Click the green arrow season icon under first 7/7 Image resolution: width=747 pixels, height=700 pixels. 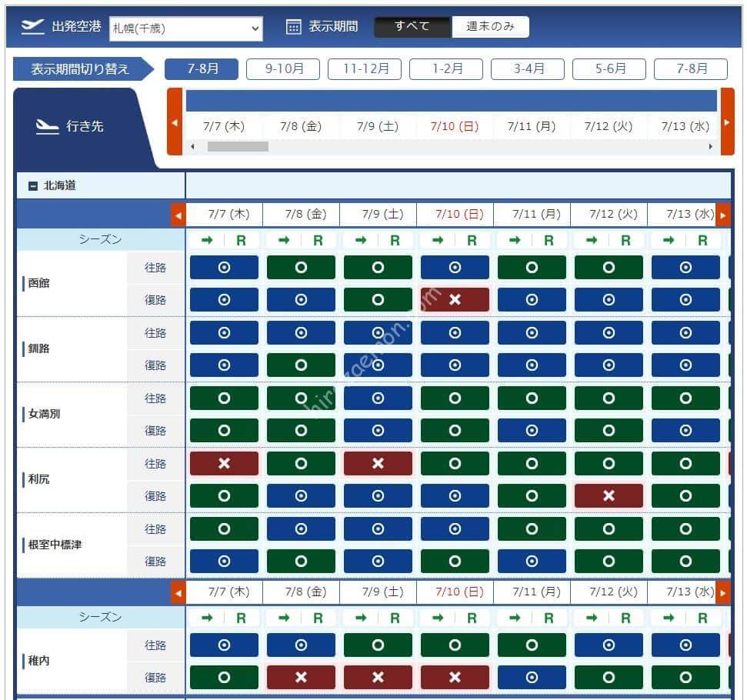click(x=207, y=241)
